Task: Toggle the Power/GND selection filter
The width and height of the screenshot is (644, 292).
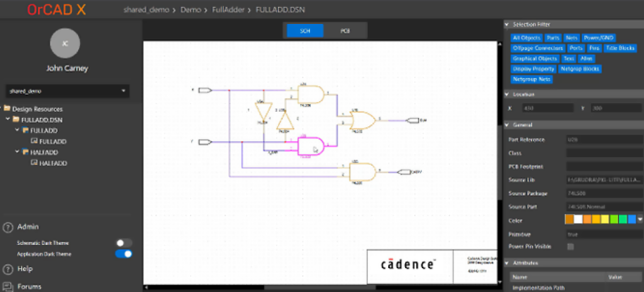Action: (x=599, y=38)
